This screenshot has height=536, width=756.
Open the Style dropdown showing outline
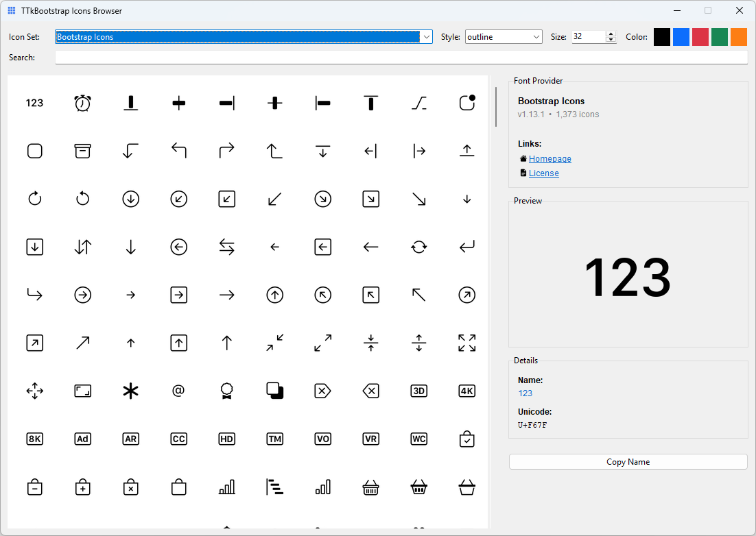click(504, 37)
